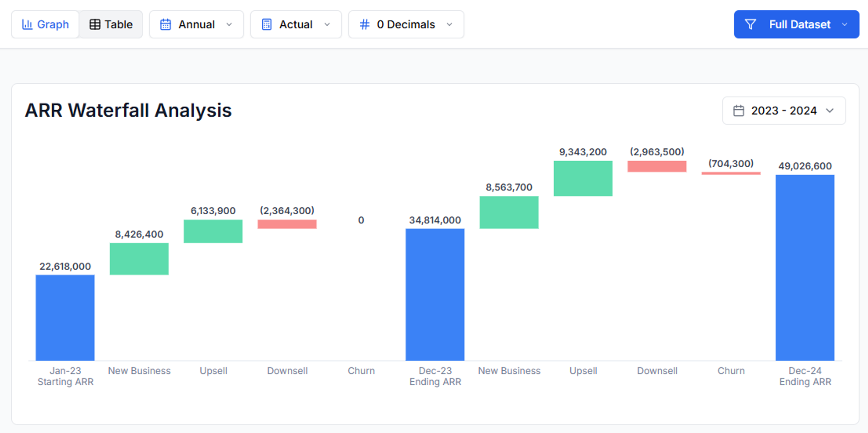Click the calendar icon beside 2023 - 2024
Viewport: 868px width, 433px height.
[739, 110]
